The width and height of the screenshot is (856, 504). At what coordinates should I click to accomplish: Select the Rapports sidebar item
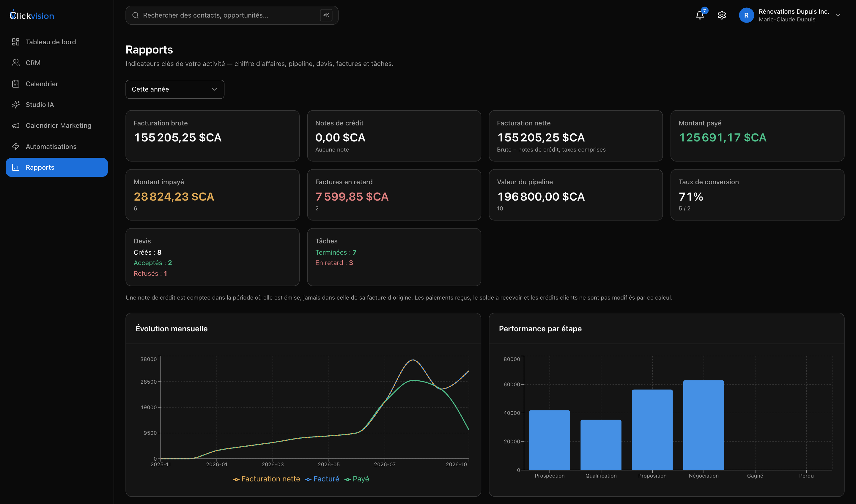pos(57,167)
